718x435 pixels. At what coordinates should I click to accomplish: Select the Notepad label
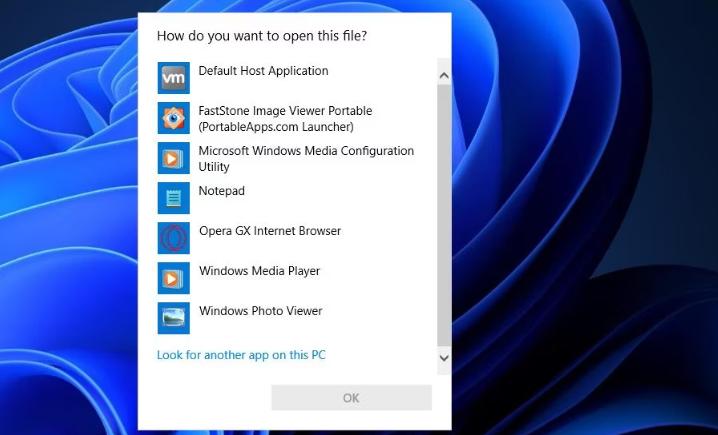click(222, 191)
